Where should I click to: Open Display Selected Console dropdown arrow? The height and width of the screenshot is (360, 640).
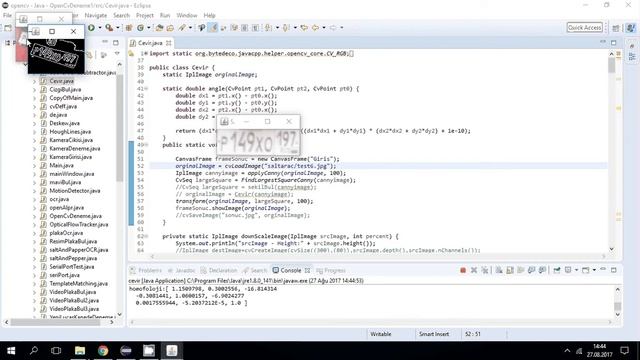576,270
